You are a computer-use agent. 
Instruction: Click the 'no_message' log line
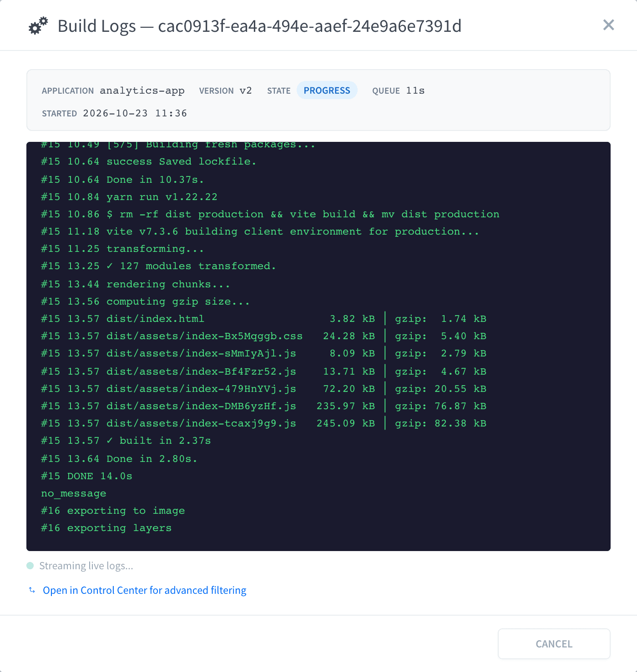[x=74, y=493]
